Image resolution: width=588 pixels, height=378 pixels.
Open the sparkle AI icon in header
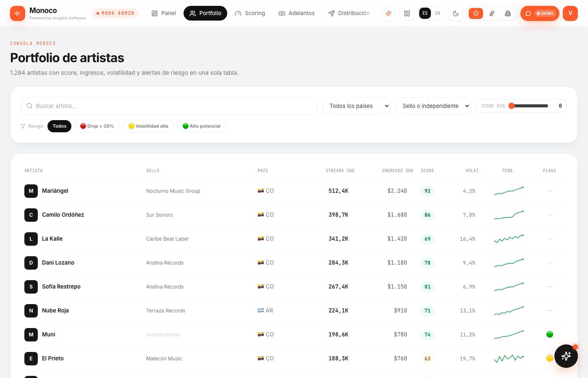[388, 13]
